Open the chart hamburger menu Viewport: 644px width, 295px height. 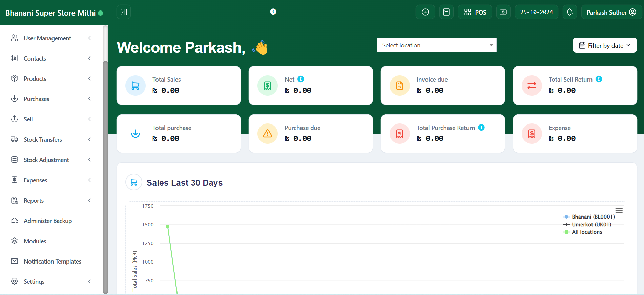click(619, 211)
